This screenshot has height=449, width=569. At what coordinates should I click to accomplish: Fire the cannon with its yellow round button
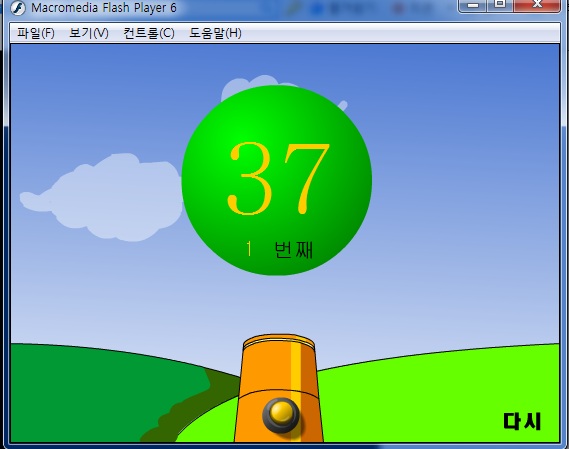(x=281, y=415)
